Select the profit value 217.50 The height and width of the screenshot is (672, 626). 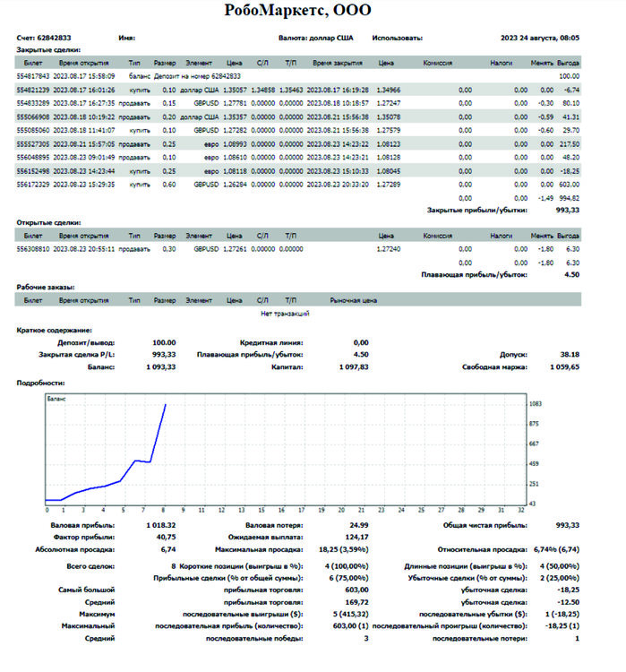coord(569,144)
